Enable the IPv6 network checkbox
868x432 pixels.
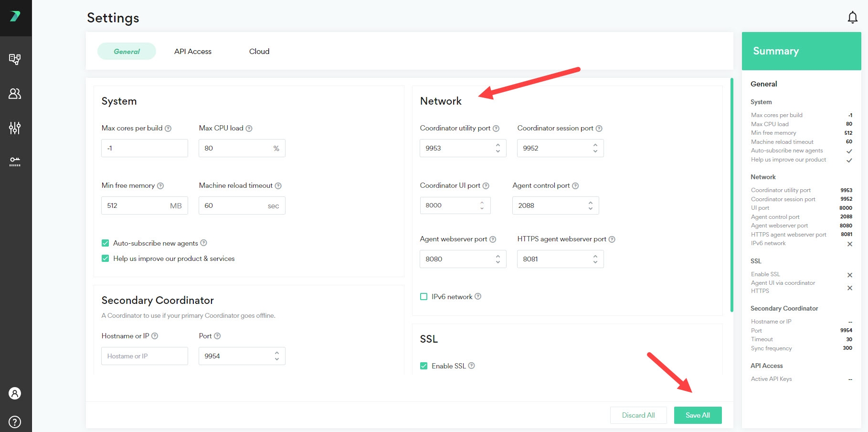423,297
